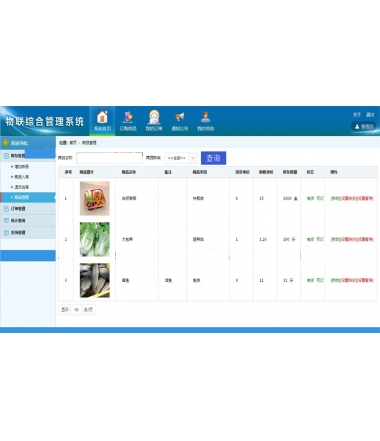The height and width of the screenshot is (441, 380).
Task: Open the headset orders icon in header
Action: pos(154,117)
